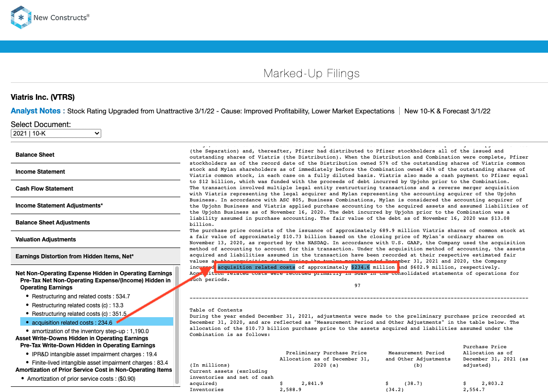This screenshot has height=392, width=548.
Task: Click Amortization of Prior Service Cost in Non-Operating Items heading
Action: [x=94, y=369]
